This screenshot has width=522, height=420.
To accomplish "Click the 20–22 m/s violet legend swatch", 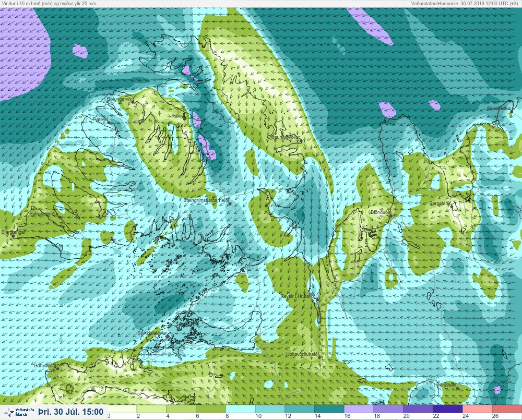I will [418, 409].
